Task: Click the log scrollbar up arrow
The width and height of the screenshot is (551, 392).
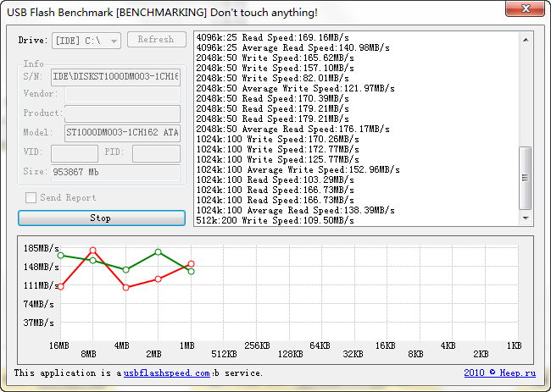Action: 526,40
